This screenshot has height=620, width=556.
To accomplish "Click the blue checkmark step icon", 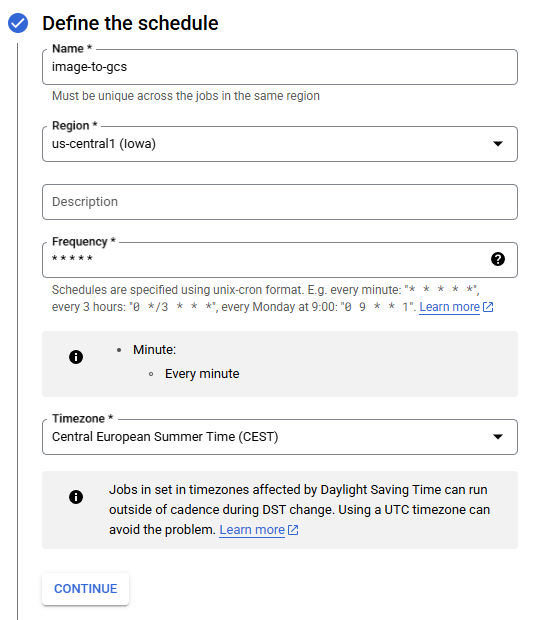I will (18, 23).
